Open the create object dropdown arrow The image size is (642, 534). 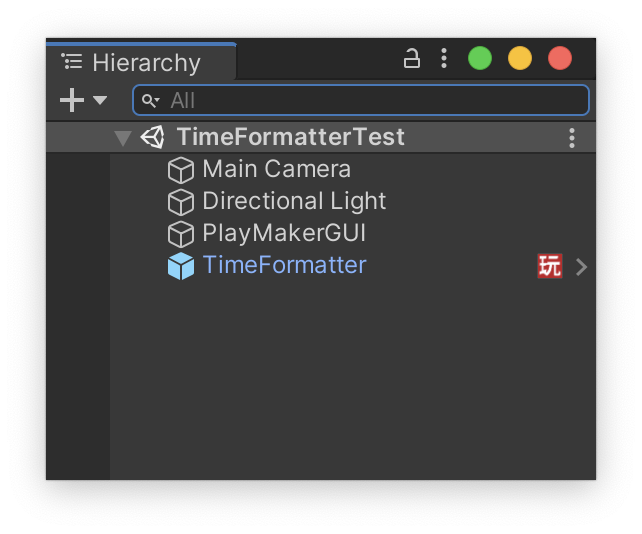point(100,100)
